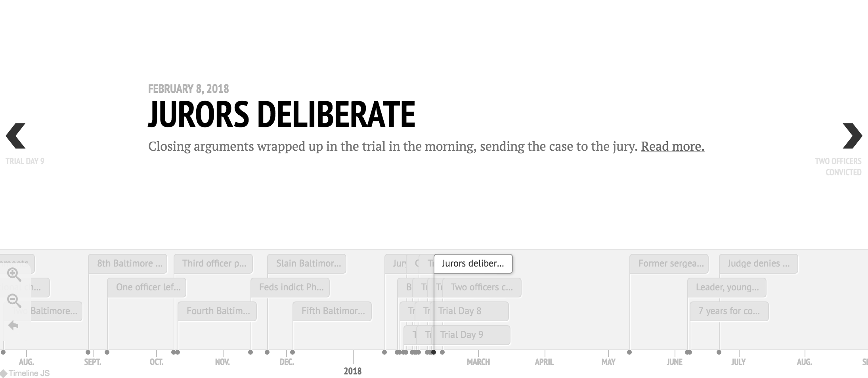Select the One officer left marker
Viewport: 868px width, 378px height.
[x=147, y=288]
